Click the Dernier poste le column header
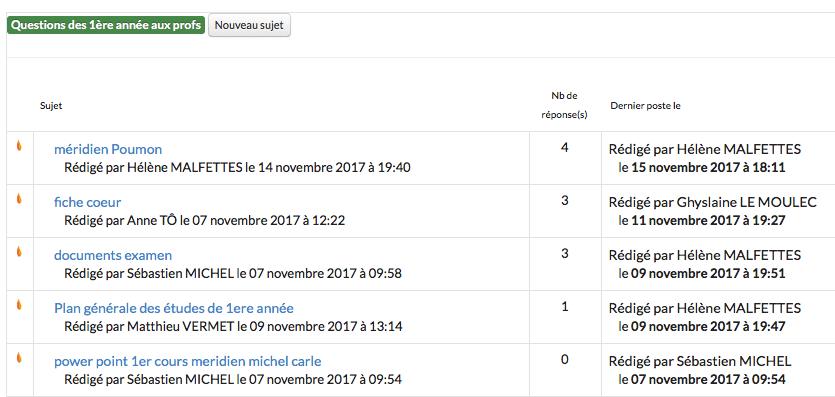This screenshot has width=835, height=397. [x=645, y=106]
